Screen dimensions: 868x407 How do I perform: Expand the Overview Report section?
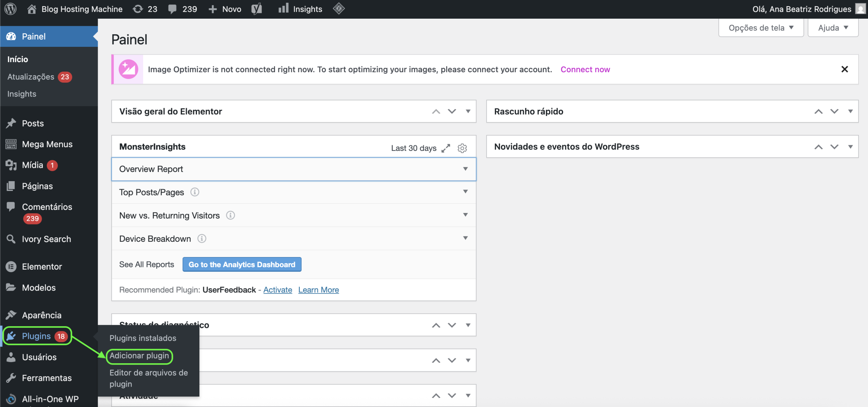(294, 169)
